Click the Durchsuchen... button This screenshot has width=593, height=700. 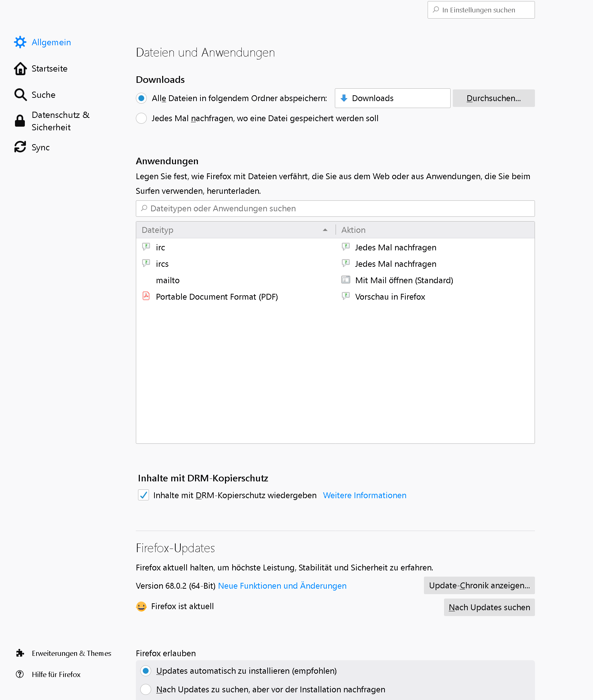[x=494, y=98]
